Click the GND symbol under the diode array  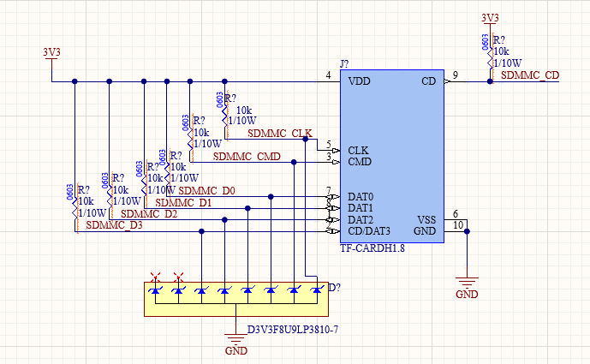tap(235, 341)
